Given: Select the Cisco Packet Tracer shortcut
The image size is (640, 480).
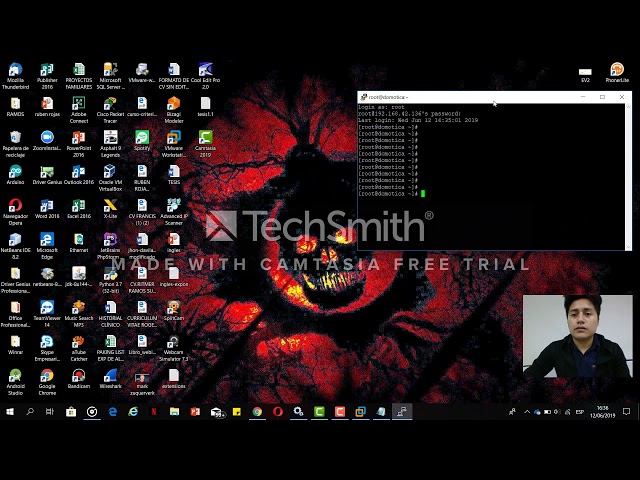Looking at the screenshot, I should pyautogui.click(x=110, y=110).
